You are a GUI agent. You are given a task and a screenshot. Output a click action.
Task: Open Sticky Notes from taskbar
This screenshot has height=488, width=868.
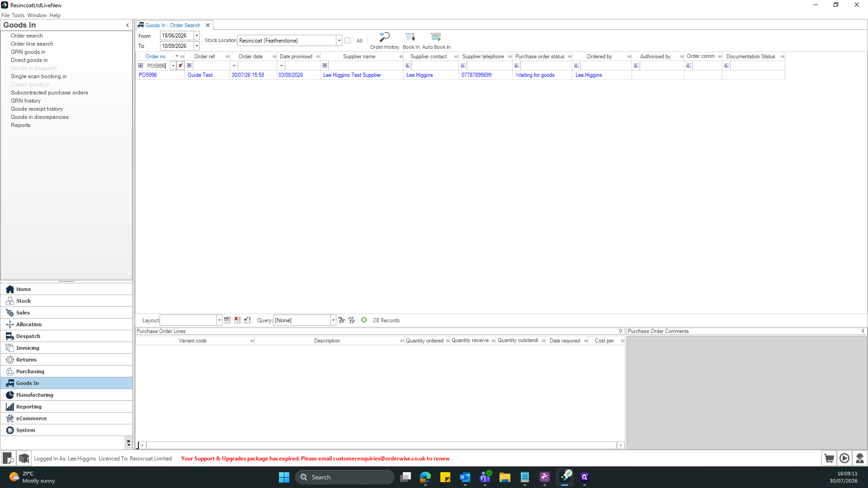pos(445,477)
